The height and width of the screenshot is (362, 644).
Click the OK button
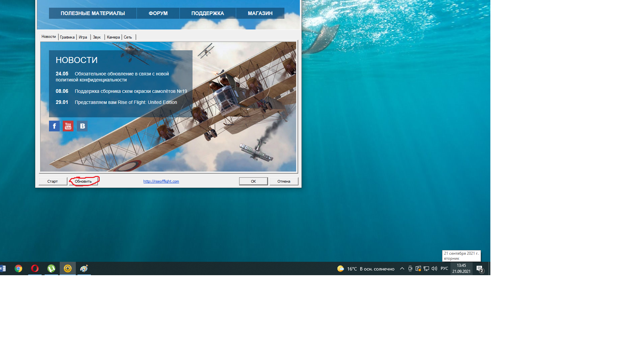[x=253, y=181]
